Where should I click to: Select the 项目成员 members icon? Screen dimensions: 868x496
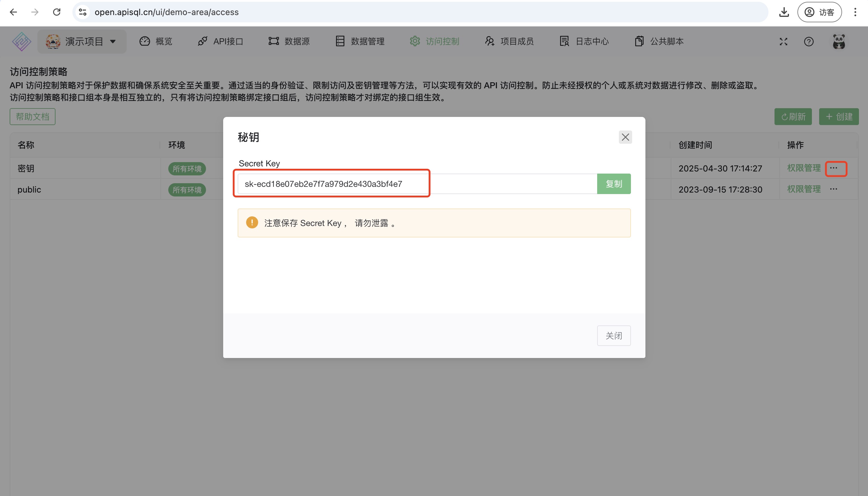coord(489,41)
